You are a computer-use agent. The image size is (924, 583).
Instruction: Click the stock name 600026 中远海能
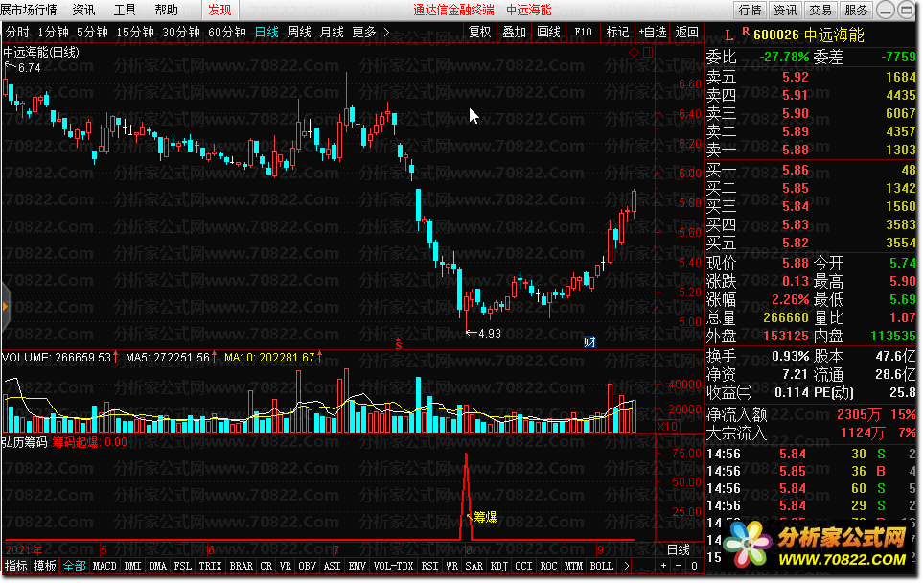click(x=809, y=35)
